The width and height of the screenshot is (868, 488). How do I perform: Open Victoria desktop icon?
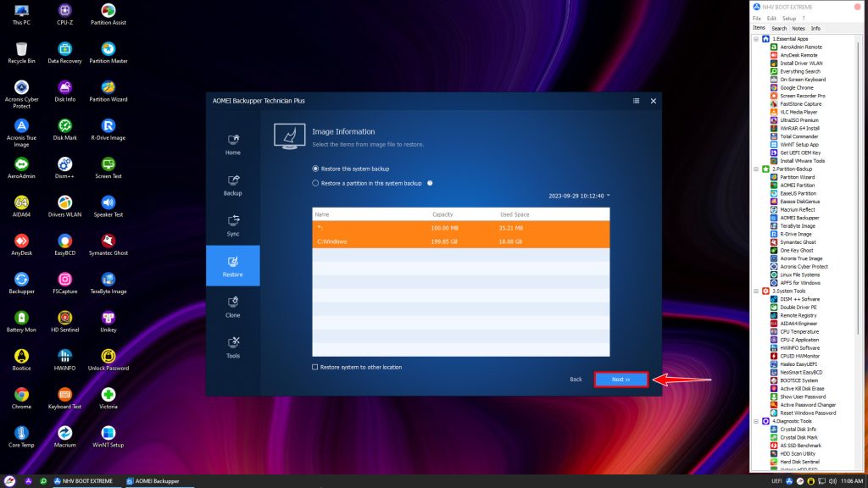coord(108,398)
